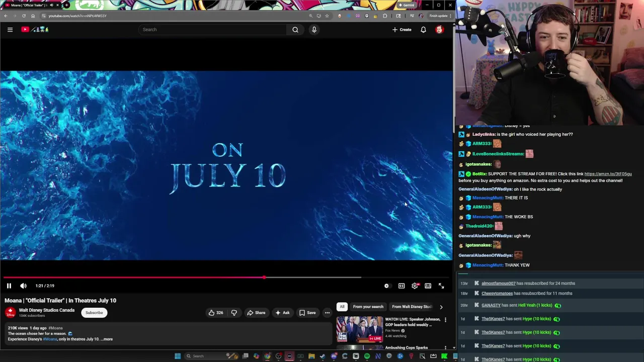Click the Windows taskbar Search box
644x362 pixels.
(x=211, y=356)
